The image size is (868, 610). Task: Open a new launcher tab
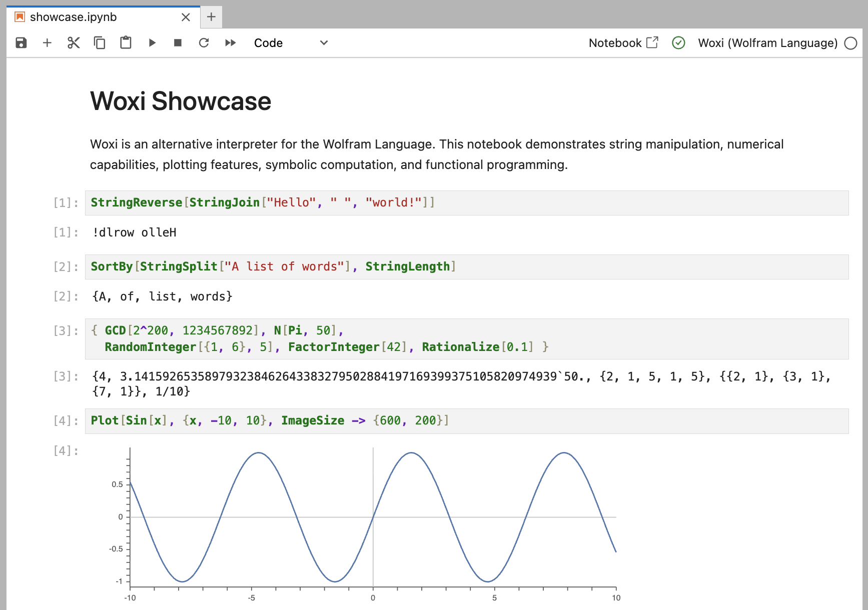tap(211, 16)
